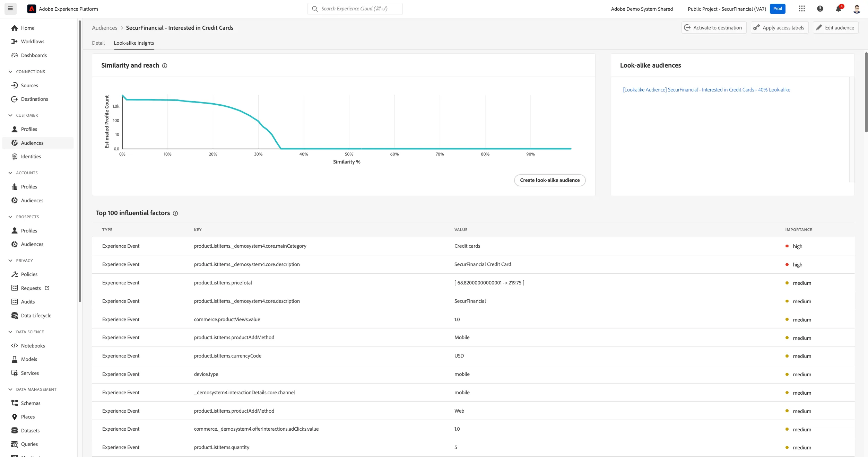The height and width of the screenshot is (457, 868).
Task: Sort by the IMPORTANCE column header
Action: pos(798,230)
